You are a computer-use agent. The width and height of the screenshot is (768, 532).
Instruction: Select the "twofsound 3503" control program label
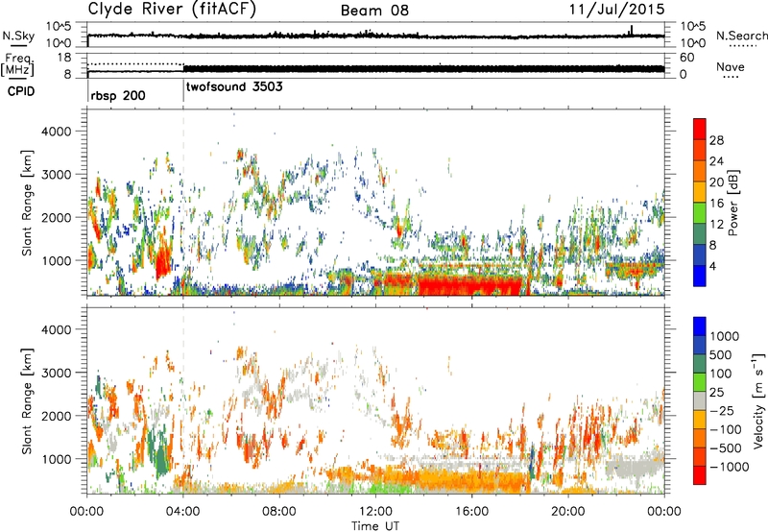pos(234,87)
